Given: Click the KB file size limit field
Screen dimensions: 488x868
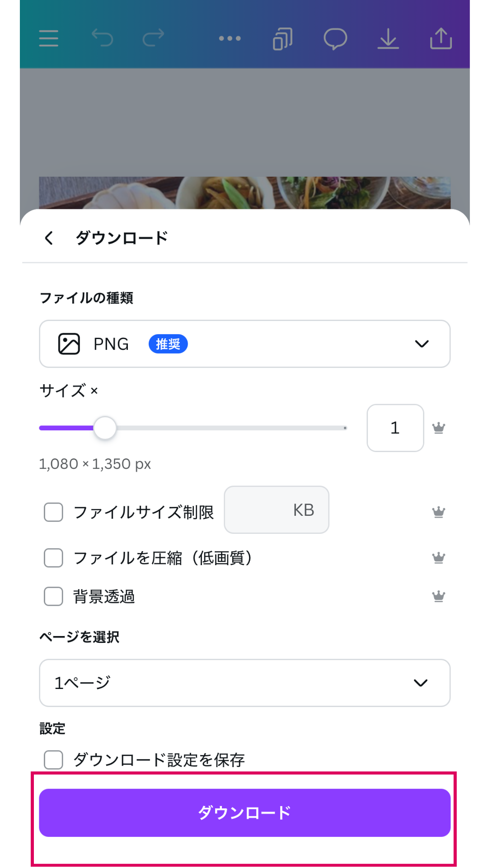Looking at the screenshot, I should click(x=276, y=510).
